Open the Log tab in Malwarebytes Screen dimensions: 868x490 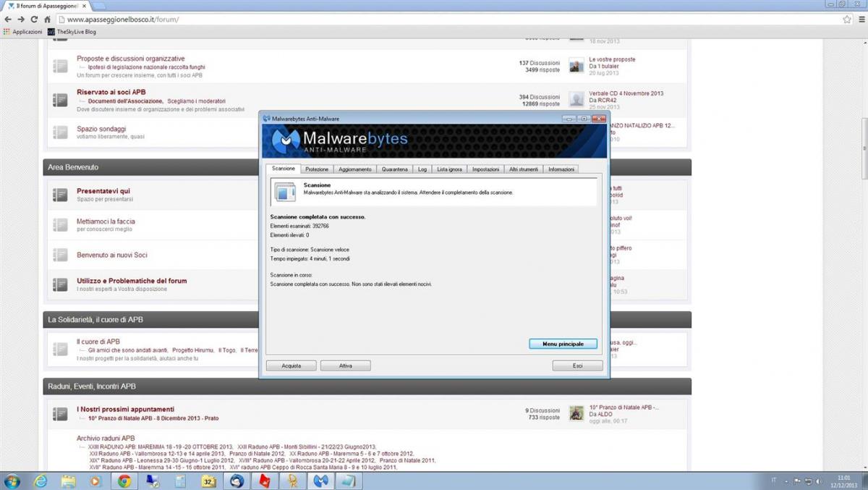click(x=422, y=169)
